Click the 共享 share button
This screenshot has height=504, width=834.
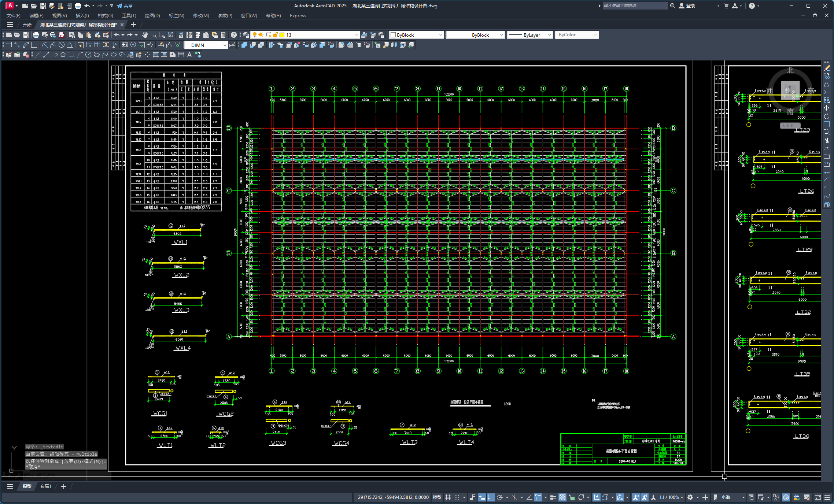125,6
